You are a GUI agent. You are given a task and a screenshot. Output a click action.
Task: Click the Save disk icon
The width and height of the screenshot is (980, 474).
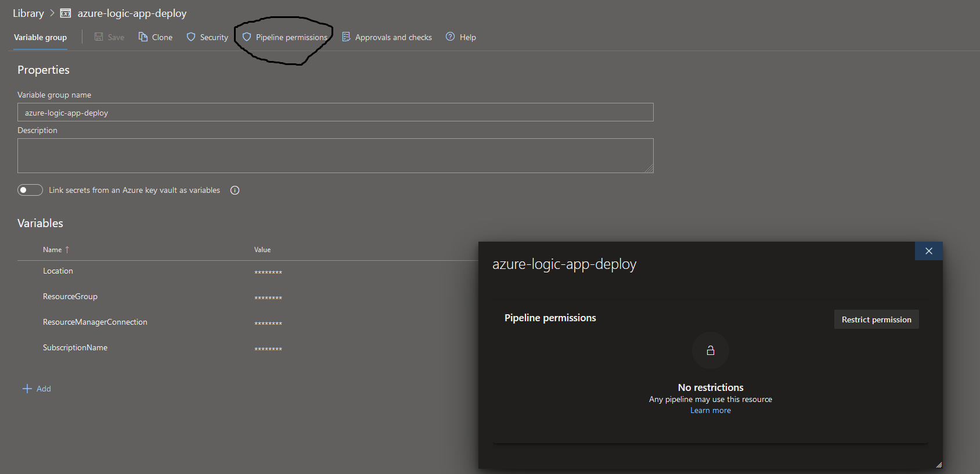click(99, 37)
